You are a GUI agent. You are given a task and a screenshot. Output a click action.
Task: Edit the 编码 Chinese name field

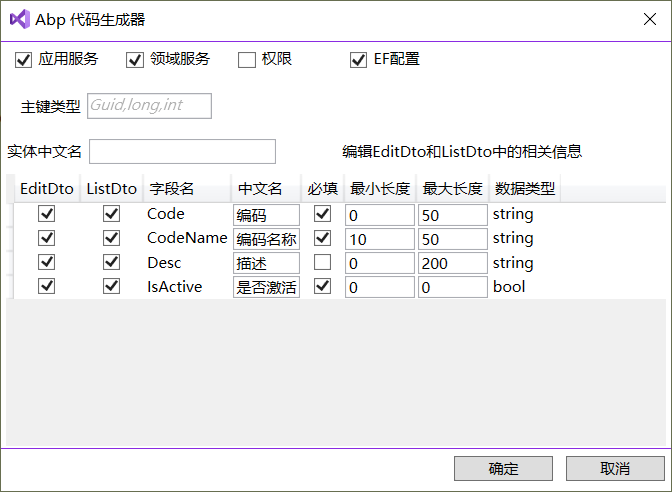266,215
